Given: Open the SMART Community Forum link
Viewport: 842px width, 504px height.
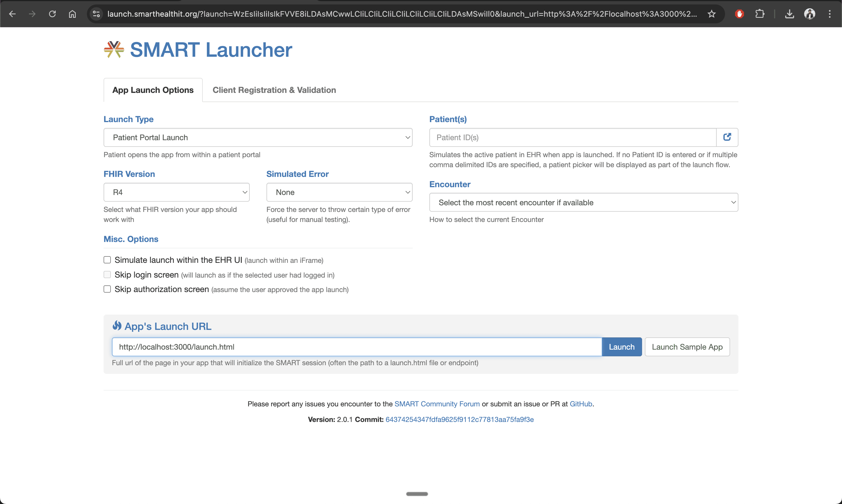Looking at the screenshot, I should tap(437, 404).
